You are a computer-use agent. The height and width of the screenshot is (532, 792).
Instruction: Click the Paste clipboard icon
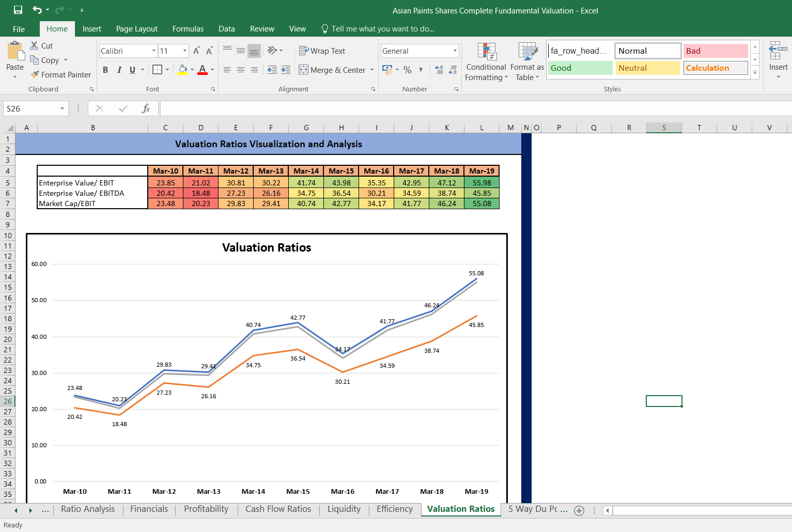point(15,52)
